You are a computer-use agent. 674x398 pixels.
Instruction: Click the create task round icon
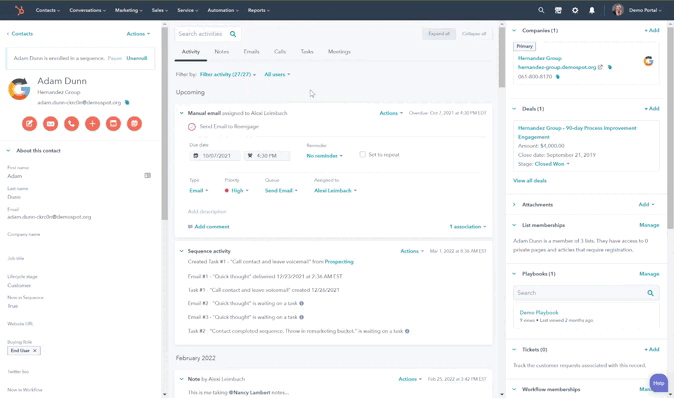click(x=113, y=124)
